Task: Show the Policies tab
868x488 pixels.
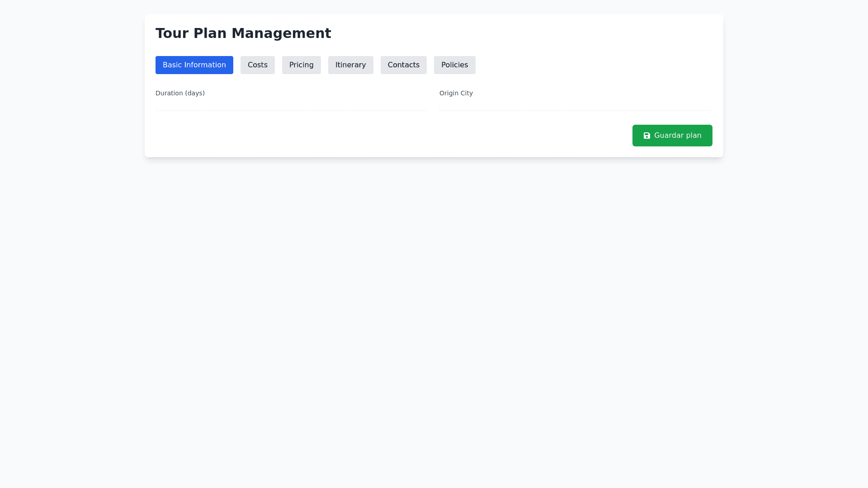Action: [x=454, y=65]
